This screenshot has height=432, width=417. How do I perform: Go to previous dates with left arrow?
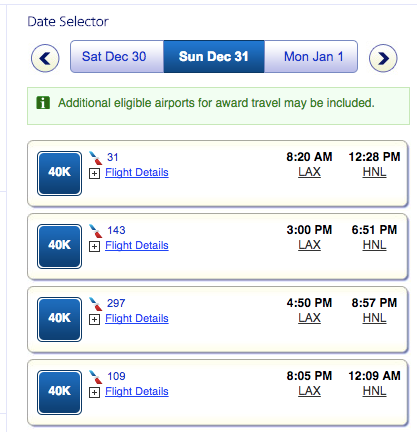tap(45, 58)
